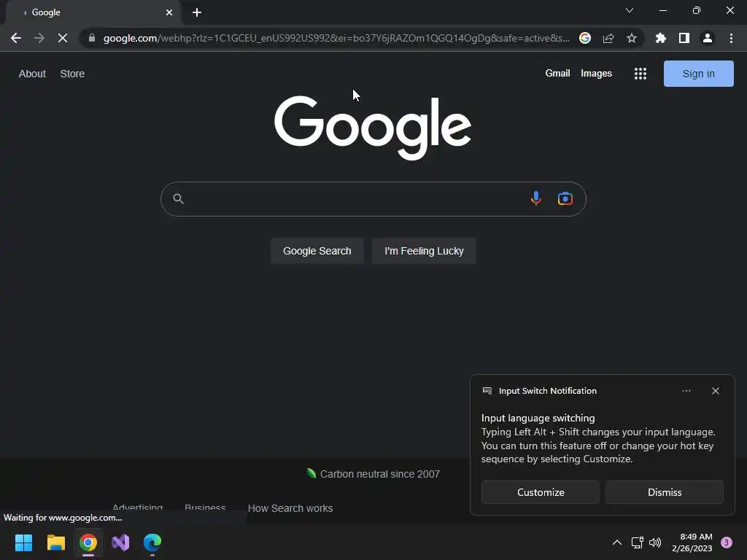Launch Visual Studio from taskbar
The image size is (747, 560).
pos(120,542)
